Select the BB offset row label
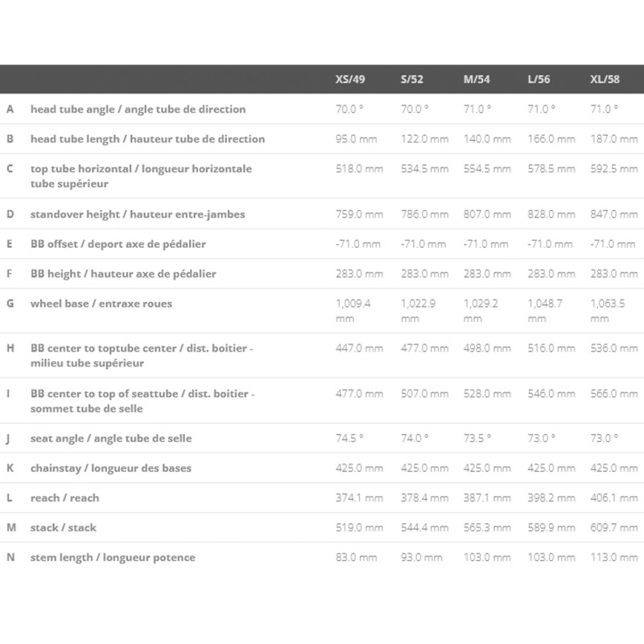This screenshot has height=644, width=644. click(x=118, y=244)
